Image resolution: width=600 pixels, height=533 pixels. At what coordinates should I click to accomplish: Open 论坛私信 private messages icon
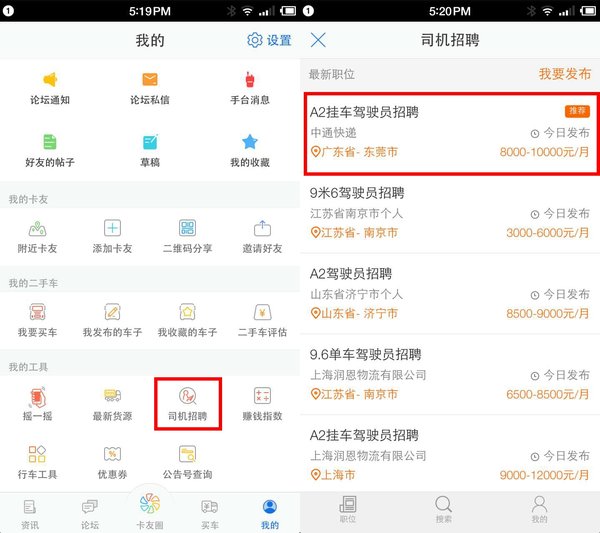pyautogui.click(x=150, y=81)
